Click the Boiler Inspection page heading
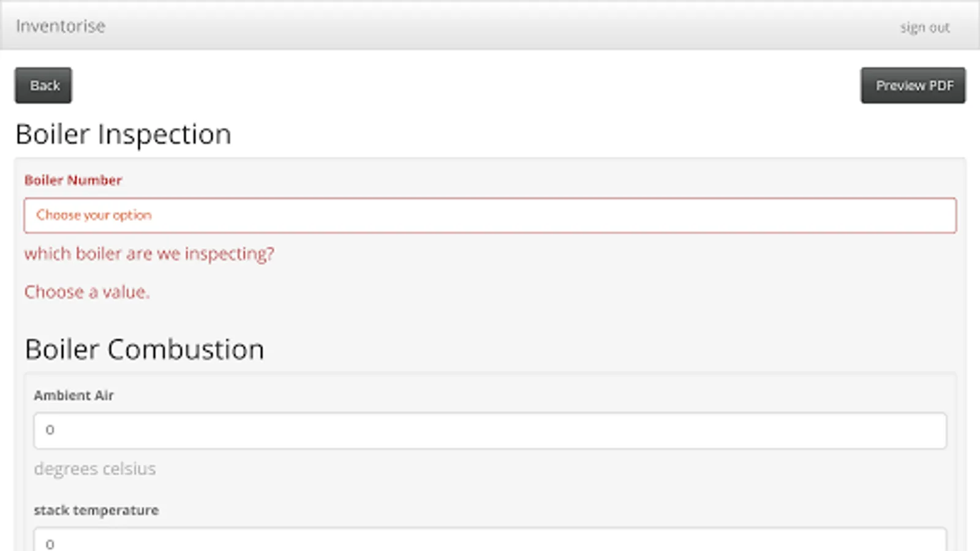The image size is (980, 551). coord(123,135)
